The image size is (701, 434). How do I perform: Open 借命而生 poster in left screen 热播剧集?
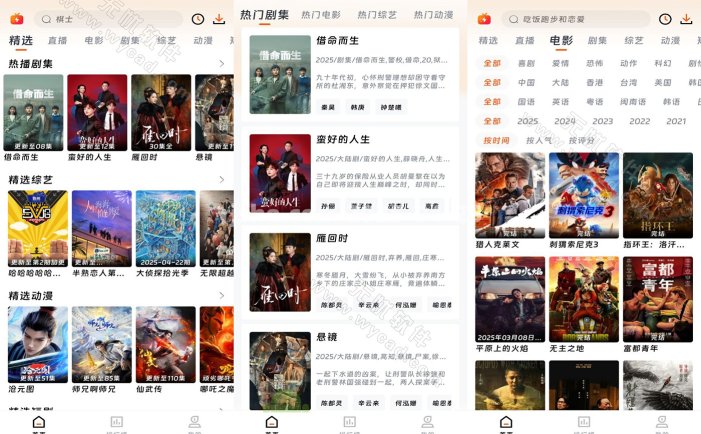pos(34,113)
